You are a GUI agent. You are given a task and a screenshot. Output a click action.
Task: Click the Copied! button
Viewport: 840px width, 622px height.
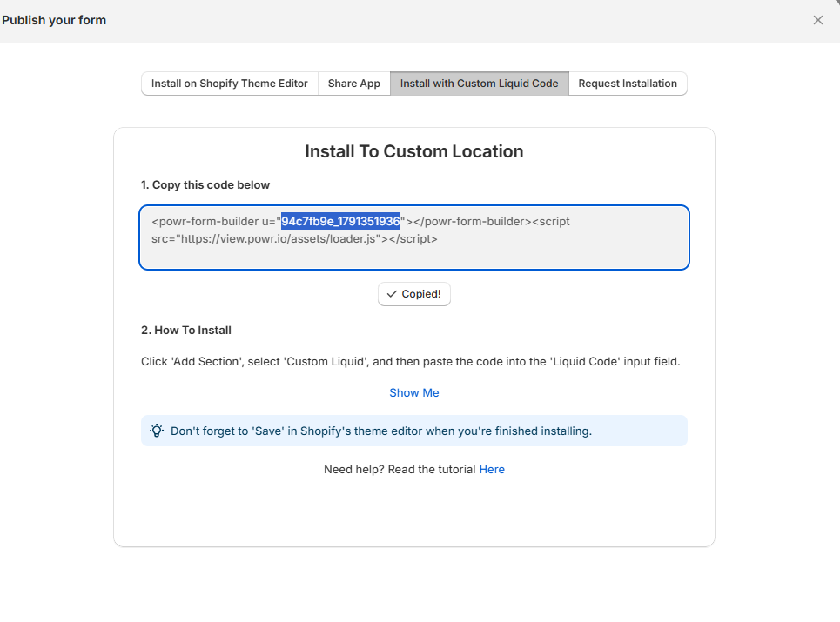(414, 294)
